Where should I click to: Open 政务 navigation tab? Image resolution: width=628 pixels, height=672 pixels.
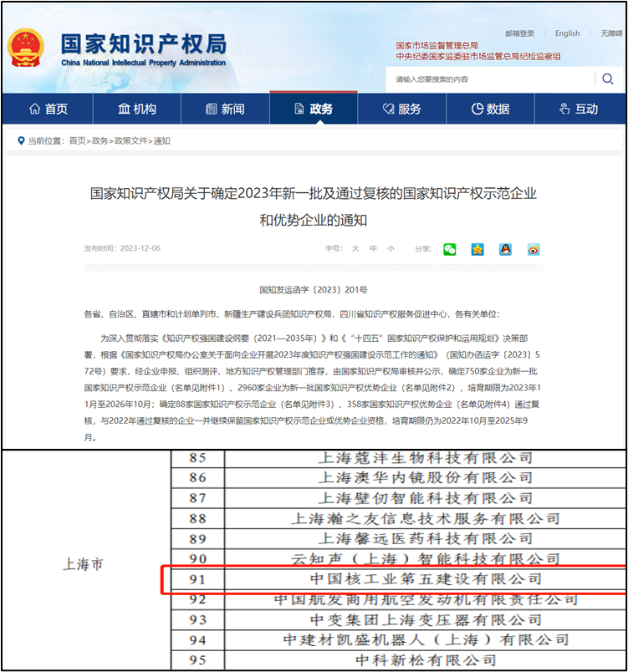(x=314, y=109)
